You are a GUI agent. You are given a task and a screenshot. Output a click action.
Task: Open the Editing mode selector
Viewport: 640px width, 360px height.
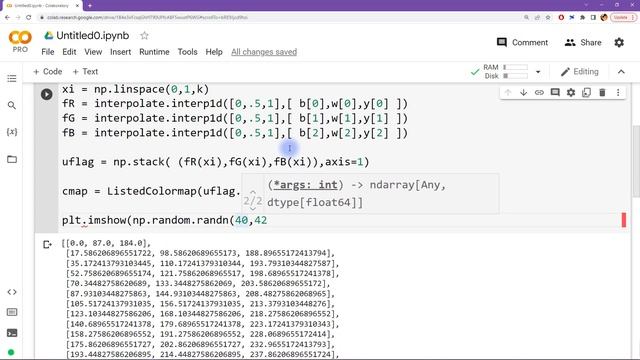click(580, 72)
